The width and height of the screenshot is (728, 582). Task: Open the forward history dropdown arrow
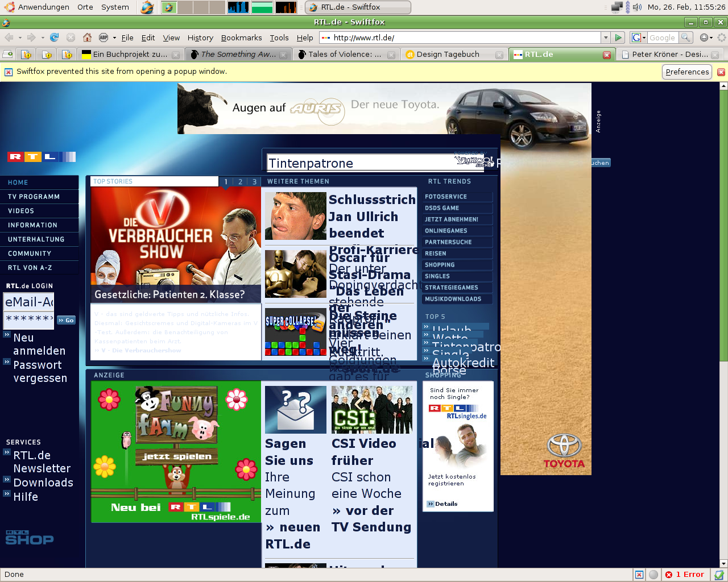tap(43, 38)
